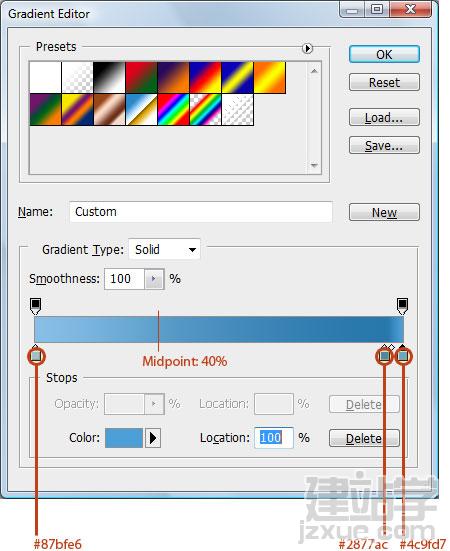The width and height of the screenshot is (450, 551).
Task: Select the left opacity stop above gradient
Action: [x=35, y=306]
